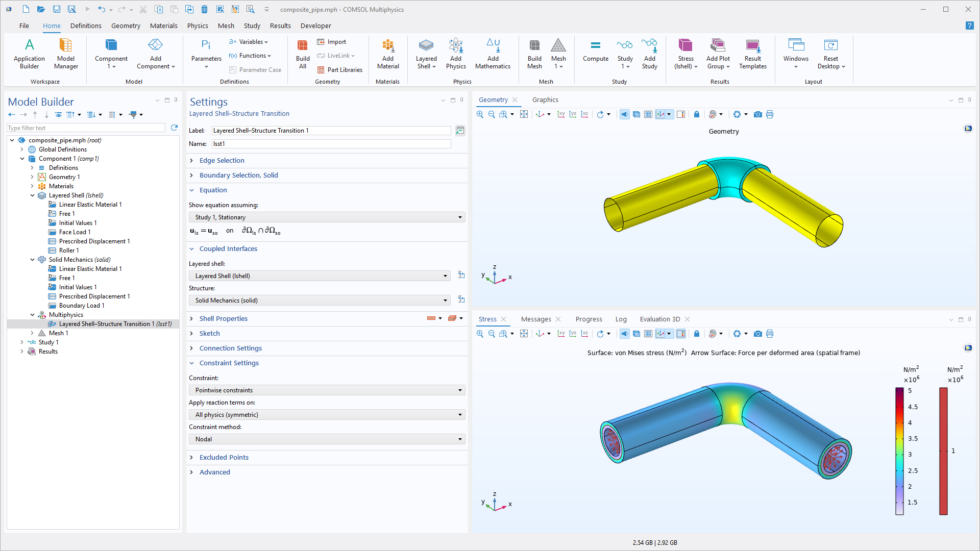Open the Constraint method dropdown showing Nodal
Viewport: 980px width, 551px height.
coord(327,439)
